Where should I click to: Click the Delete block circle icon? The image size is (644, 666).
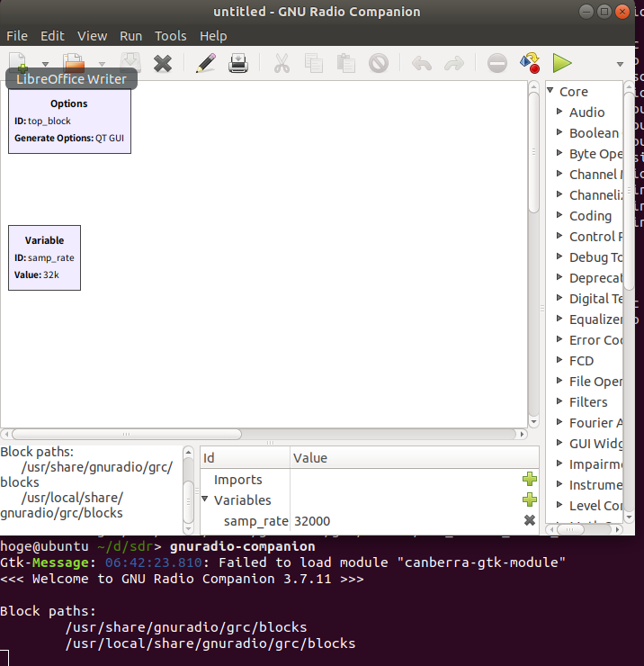click(379, 63)
